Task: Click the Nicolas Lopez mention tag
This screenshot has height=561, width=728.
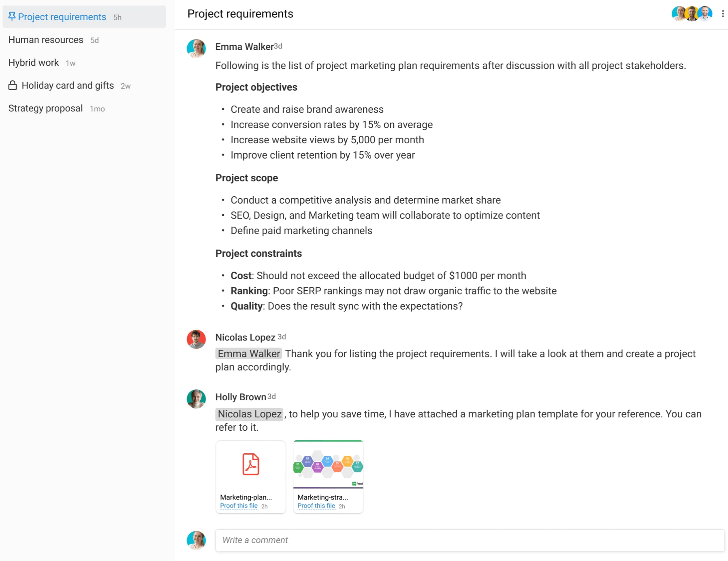Action: click(x=249, y=414)
